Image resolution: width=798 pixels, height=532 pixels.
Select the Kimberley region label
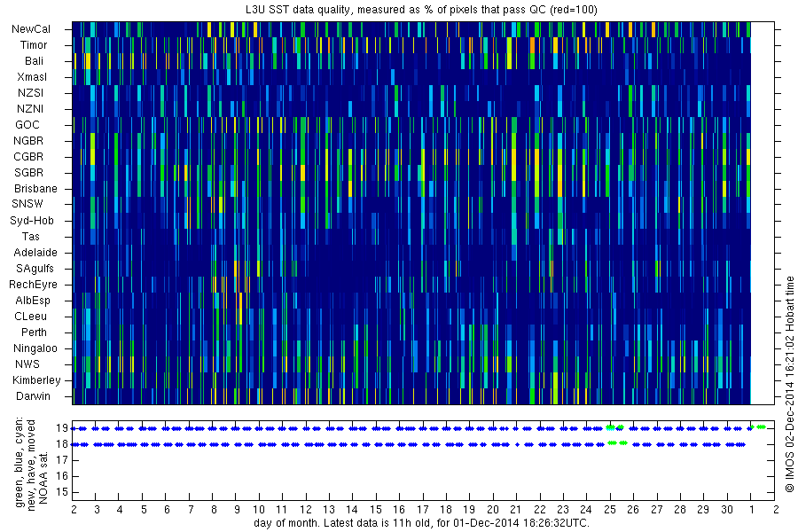36,380
